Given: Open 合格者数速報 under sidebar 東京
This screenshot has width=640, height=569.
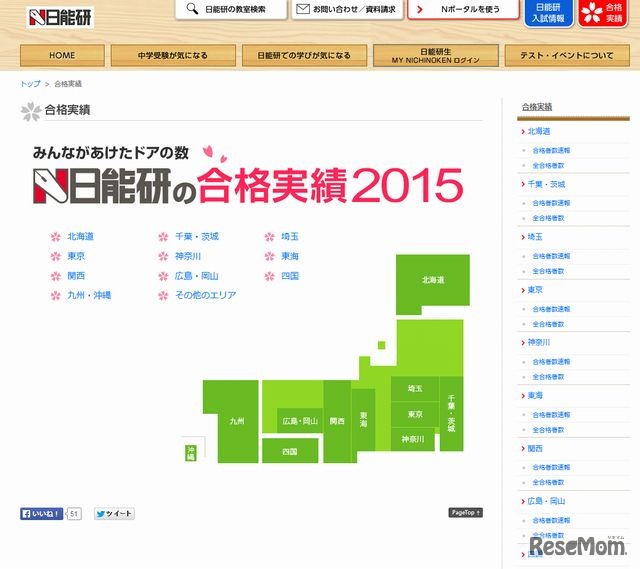Looking at the screenshot, I should pyautogui.click(x=551, y=309).
